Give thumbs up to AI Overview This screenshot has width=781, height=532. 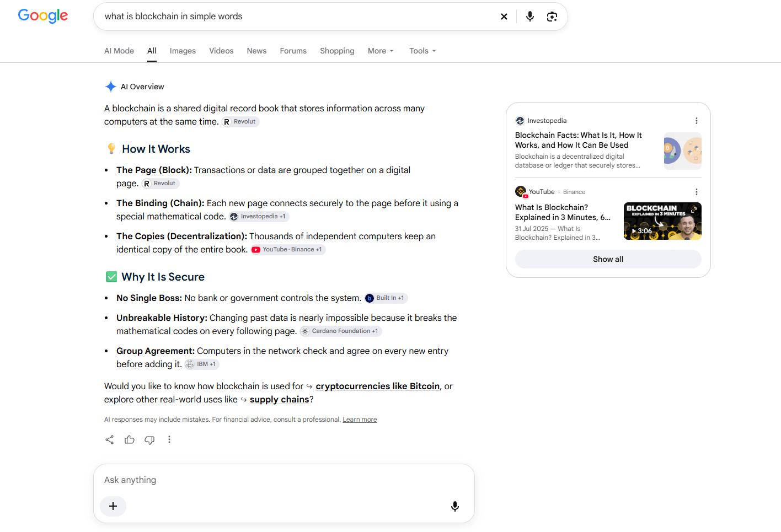coord(130,439)
